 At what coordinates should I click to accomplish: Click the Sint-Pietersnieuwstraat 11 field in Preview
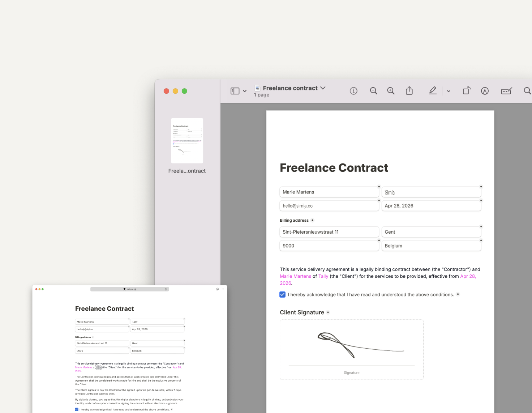329,232
